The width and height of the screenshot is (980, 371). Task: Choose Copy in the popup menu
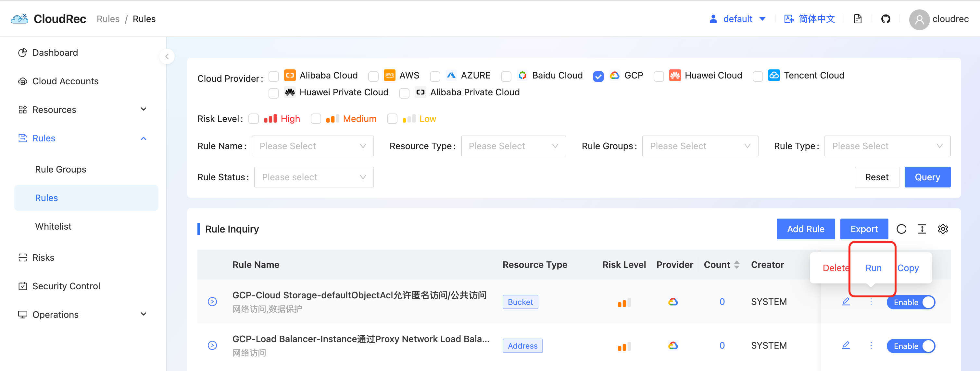pos(908,268)
